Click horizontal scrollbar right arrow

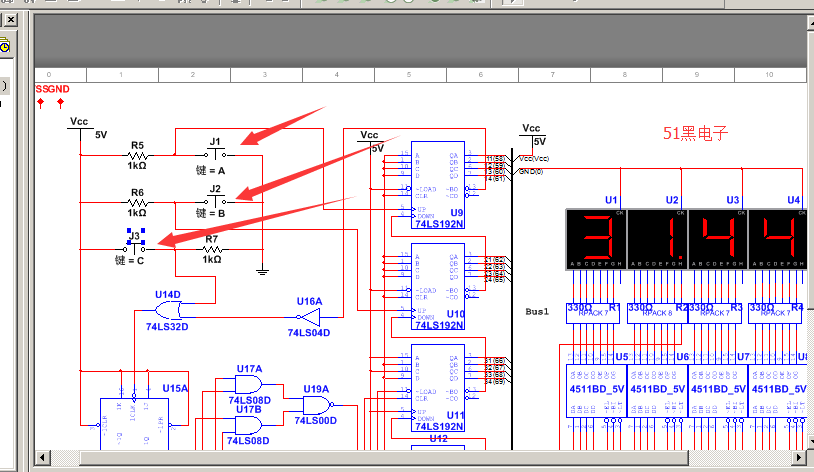[x=799, y=458]
